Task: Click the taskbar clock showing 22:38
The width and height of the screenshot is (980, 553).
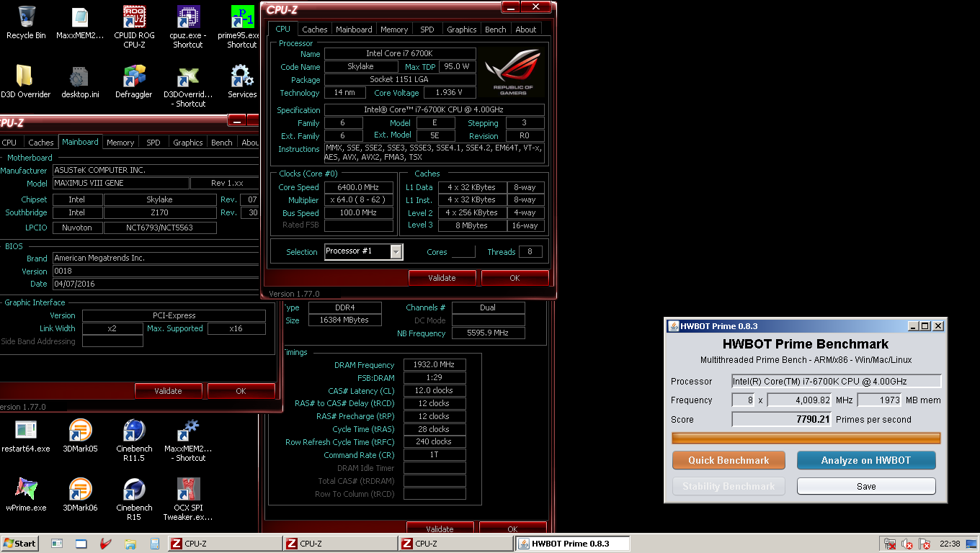Action: tap(950, 544)
